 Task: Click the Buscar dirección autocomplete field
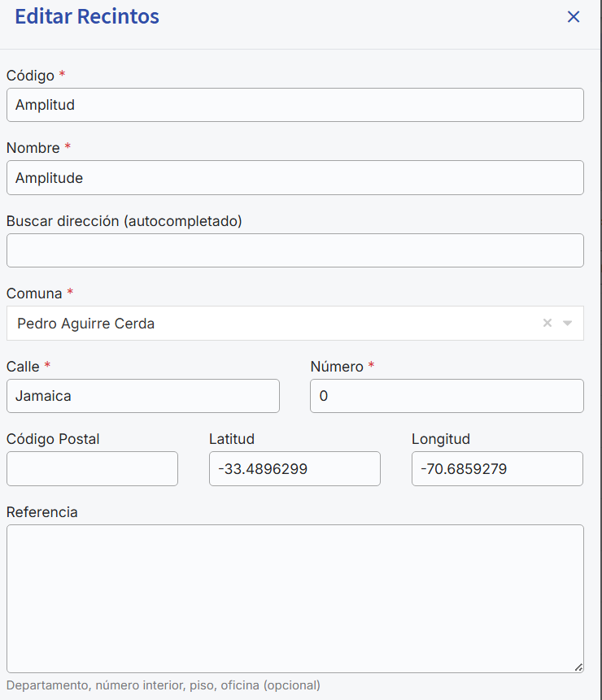point(294,250)
